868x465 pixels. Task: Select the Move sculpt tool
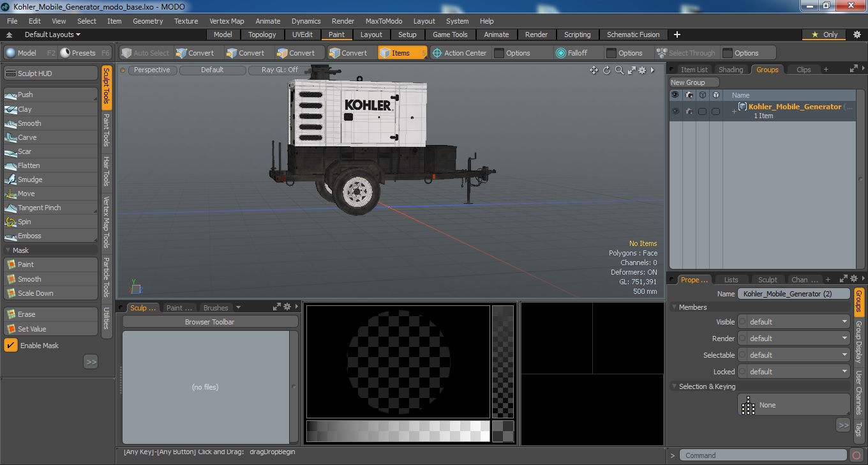[51, 194]
